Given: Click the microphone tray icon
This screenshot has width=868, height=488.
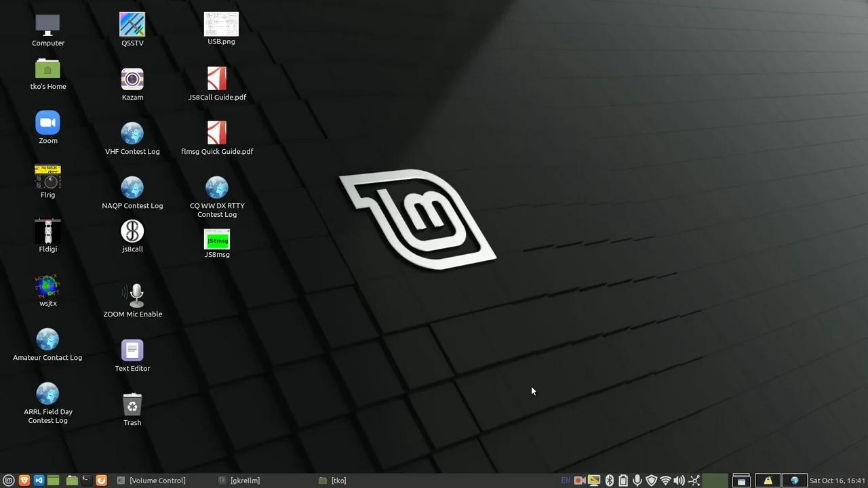Looking at the screenshot, I should [x=637, y=481].
